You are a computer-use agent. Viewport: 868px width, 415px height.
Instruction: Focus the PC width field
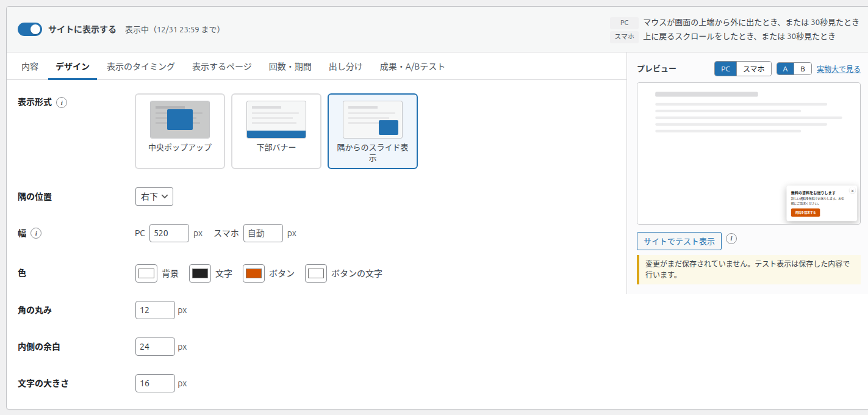169,233
